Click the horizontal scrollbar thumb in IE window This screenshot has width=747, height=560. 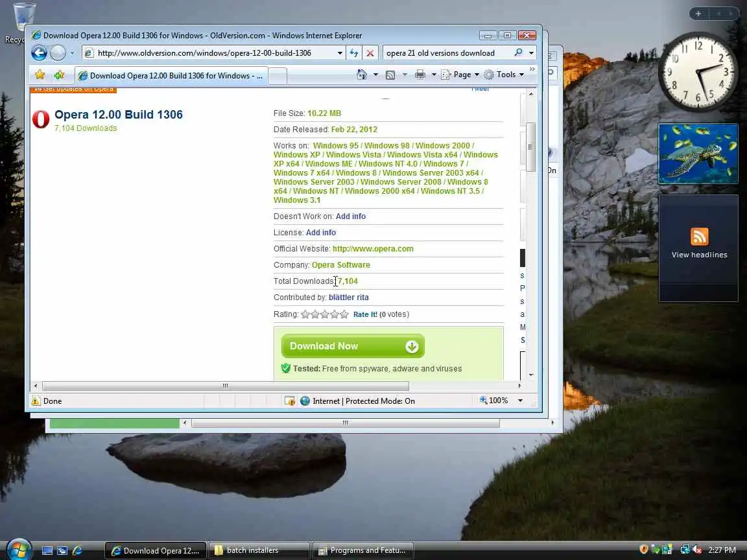click(226, 386)
